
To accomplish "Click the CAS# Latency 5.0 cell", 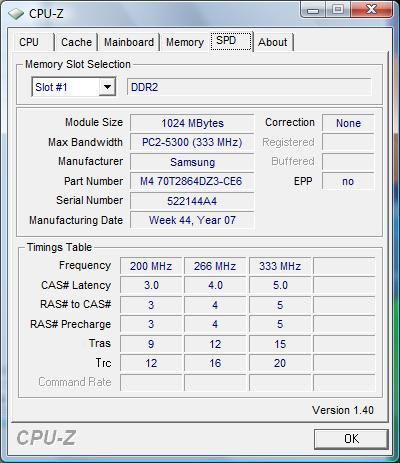I will [x=280, y=285].
